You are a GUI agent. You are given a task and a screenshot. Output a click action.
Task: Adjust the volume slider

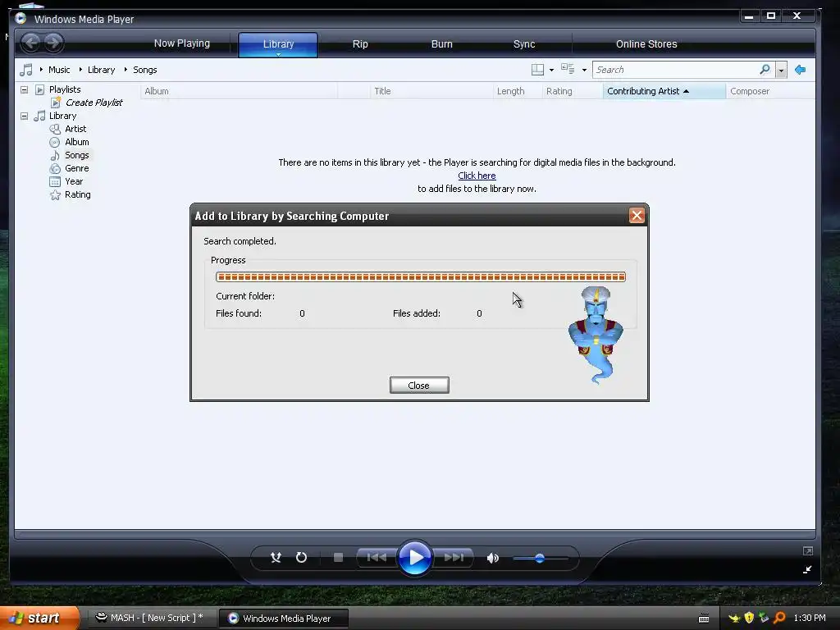[540, 558]
